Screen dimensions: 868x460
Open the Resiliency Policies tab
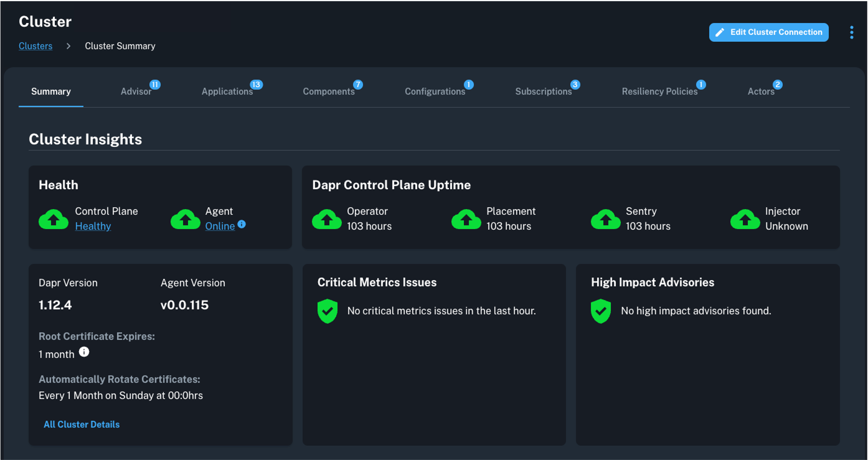pos(659,91)
